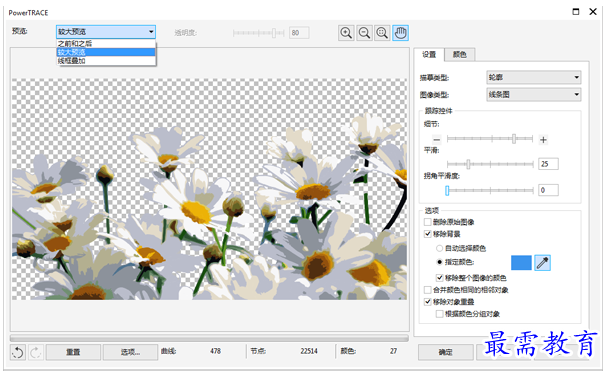Click the corner smoothness field 0
The image size is (606, 375).
pyautogui.click(x=548, y=190)
